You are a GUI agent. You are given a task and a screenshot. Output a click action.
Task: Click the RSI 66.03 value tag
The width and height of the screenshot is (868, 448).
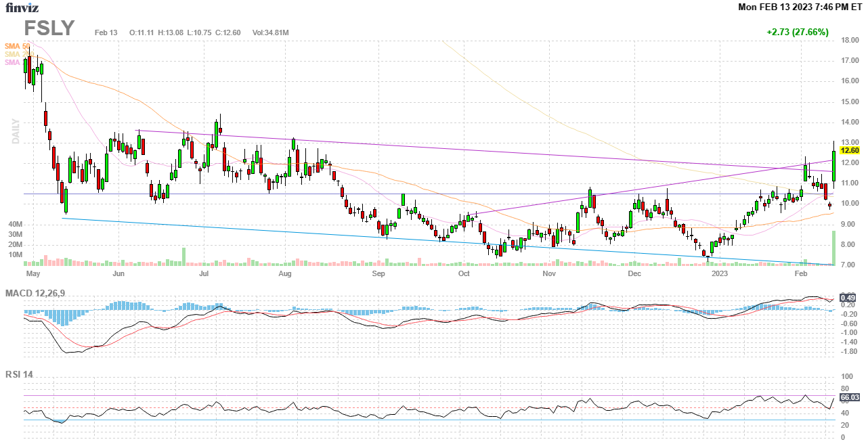850,397
